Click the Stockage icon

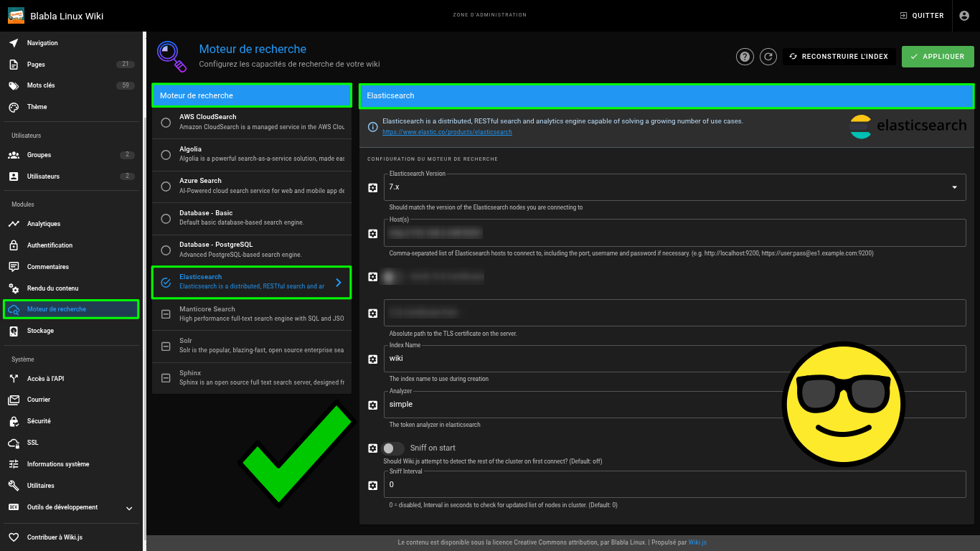pyautogui.click(x=14, y=331)
